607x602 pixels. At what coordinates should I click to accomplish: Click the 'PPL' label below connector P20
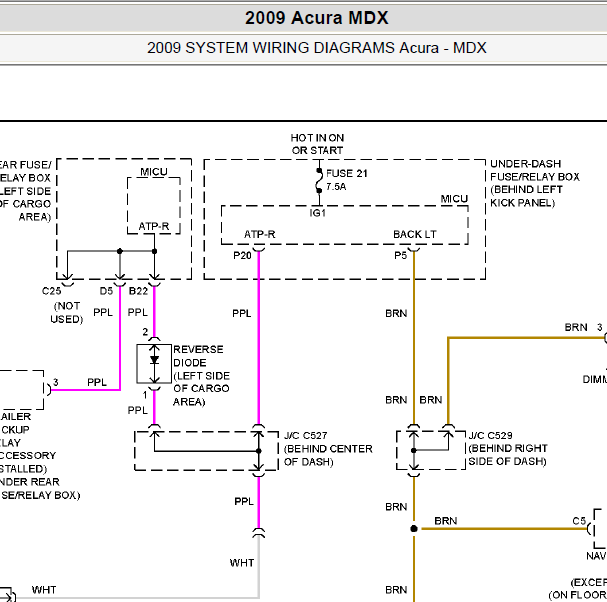tap(242, 313)
